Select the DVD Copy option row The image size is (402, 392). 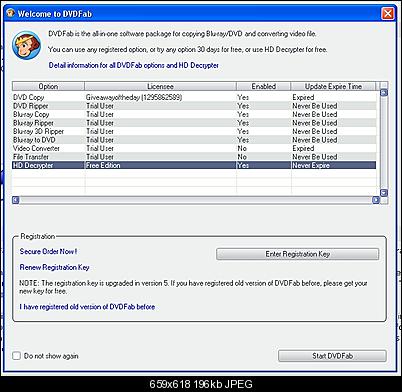[194, 97]
